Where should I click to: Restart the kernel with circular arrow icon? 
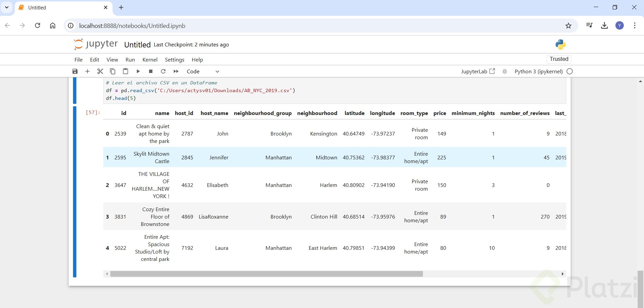point(163,71)
